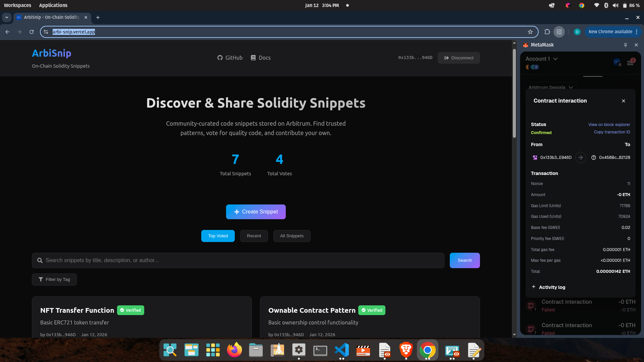Open the Filter by Tag dropdown

[x=54, y=280]
